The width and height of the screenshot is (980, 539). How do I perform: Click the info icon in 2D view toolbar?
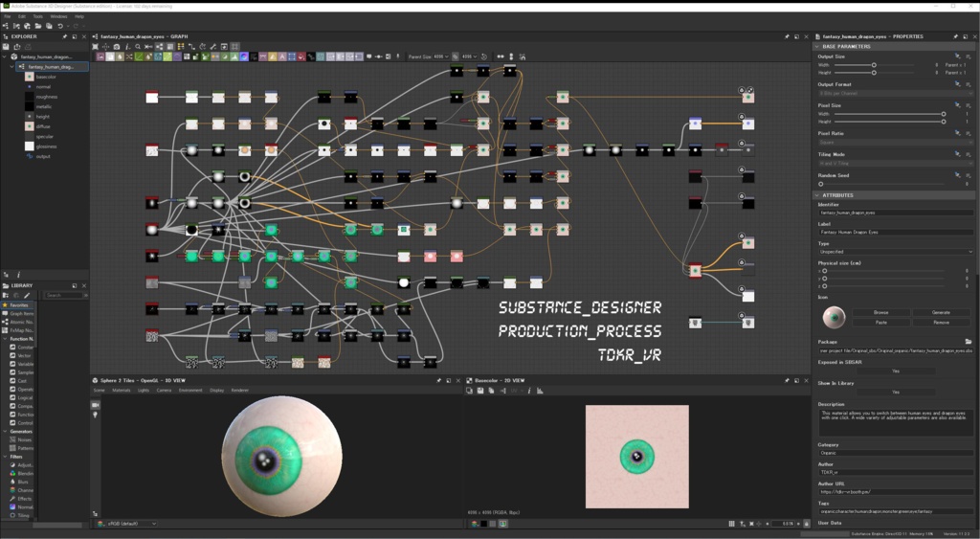click(528, 391)
